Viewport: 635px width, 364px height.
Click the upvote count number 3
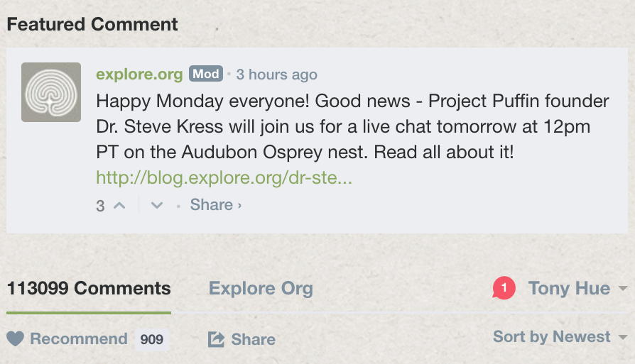100,206
